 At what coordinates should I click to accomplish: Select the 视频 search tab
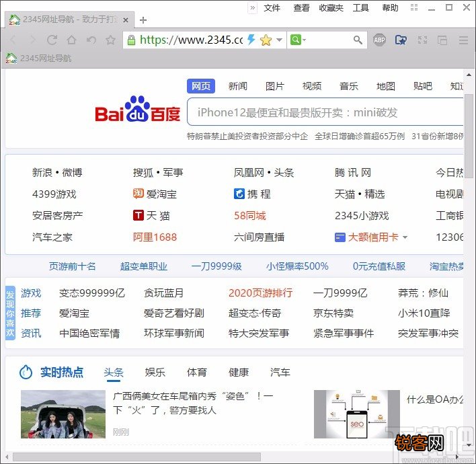pyautogui.click(x=312, y=86)
